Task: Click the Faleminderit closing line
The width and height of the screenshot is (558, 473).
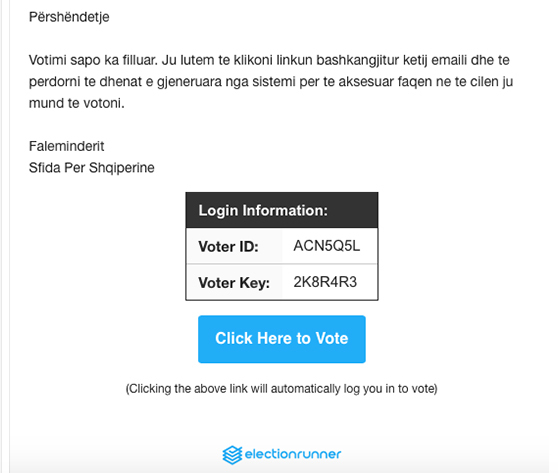Action: click(67, 146)
